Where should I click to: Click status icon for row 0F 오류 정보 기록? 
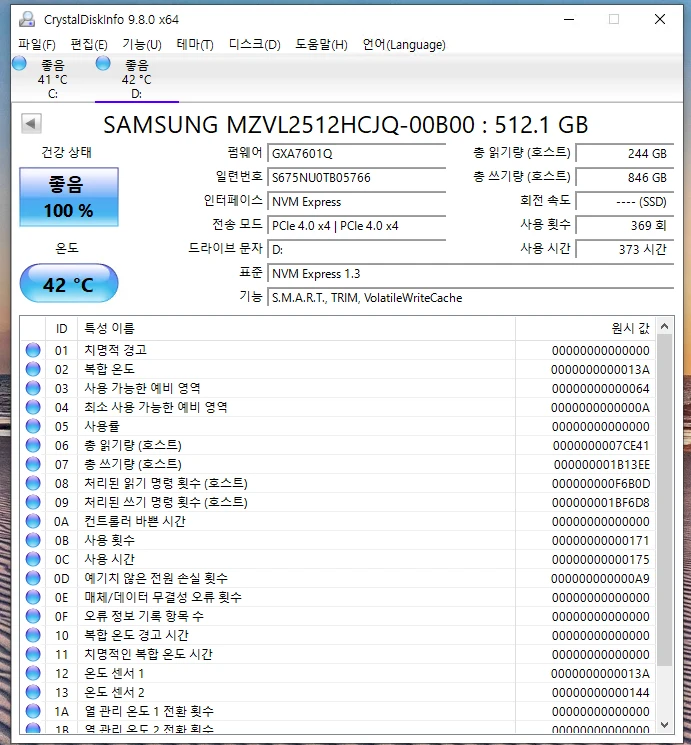pyautogui.click(x=33, y=616)
